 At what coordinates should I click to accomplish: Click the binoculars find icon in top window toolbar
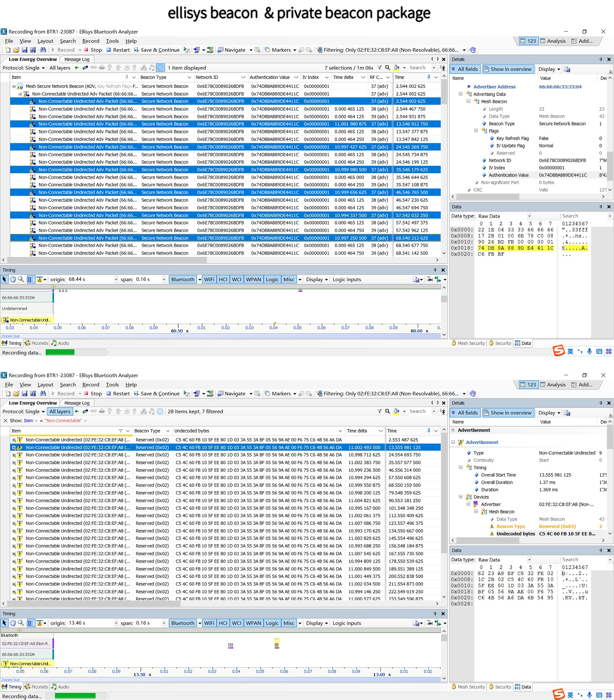coord(43,50)
